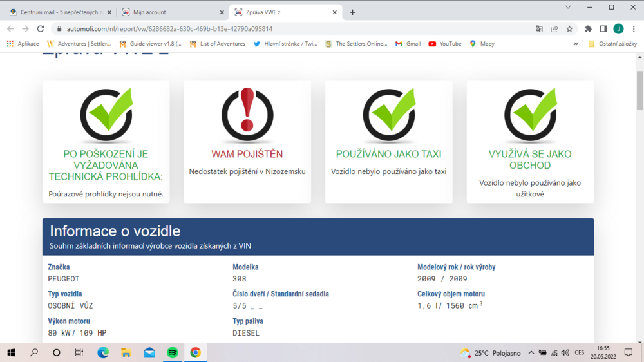This screenshot has width=644, height=362.
Task: Open File Explorer from taskbar
Action: 126,352
